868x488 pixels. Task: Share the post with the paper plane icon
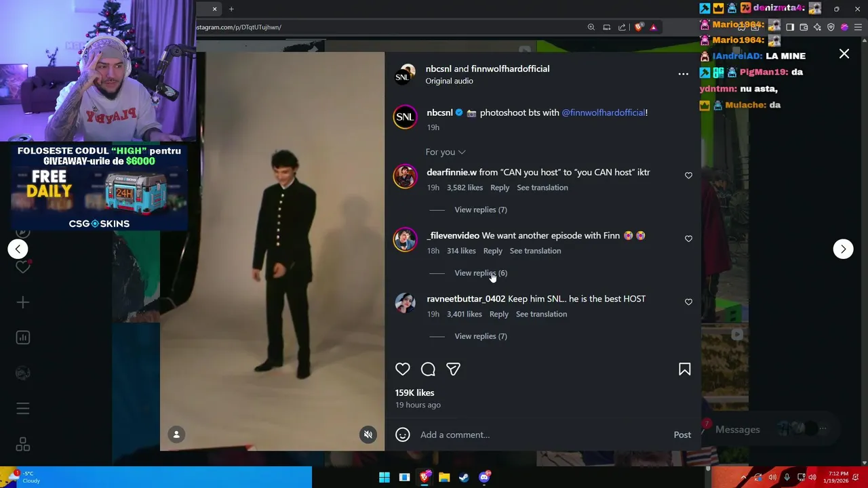point(453,369)
